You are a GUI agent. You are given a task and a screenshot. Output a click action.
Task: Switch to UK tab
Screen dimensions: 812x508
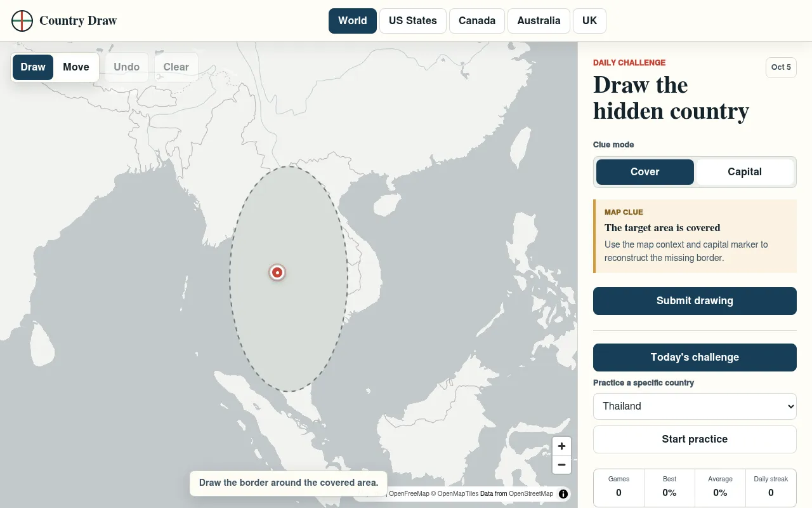[x=589, y=21]
